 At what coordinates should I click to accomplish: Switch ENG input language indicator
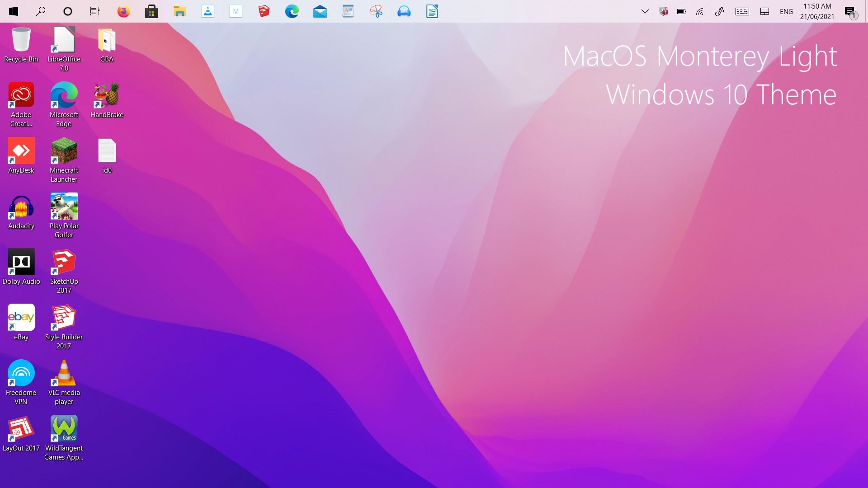(x=786, y=12)
